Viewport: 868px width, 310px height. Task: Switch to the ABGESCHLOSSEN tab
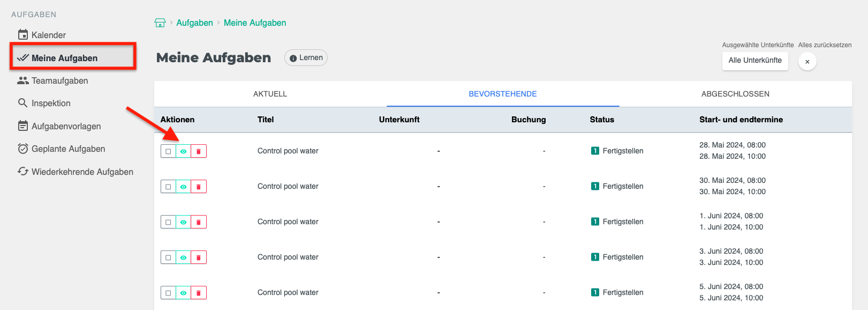point(735,94)
